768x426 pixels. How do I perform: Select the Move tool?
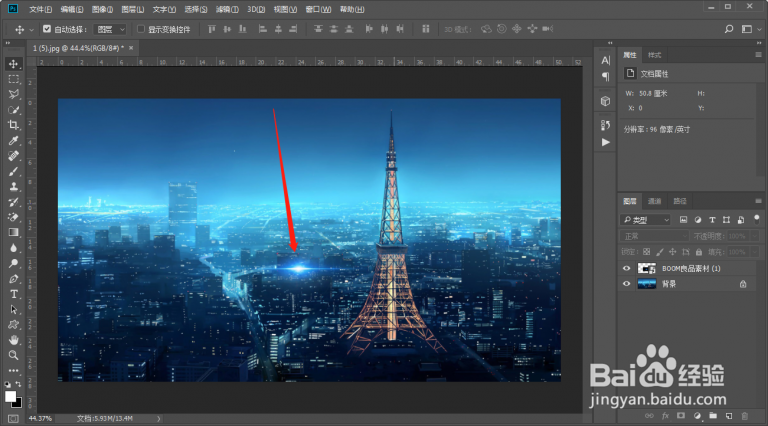tap(13, 64)
